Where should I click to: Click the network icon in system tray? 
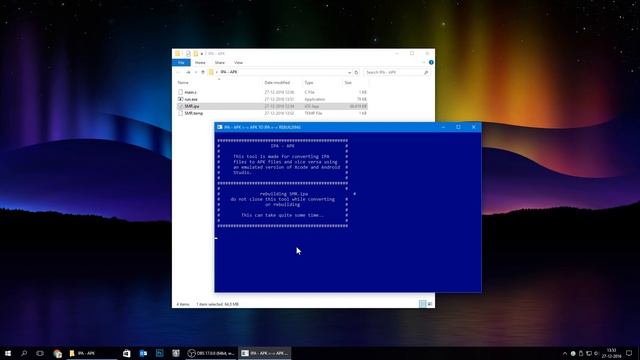point(589,353)
